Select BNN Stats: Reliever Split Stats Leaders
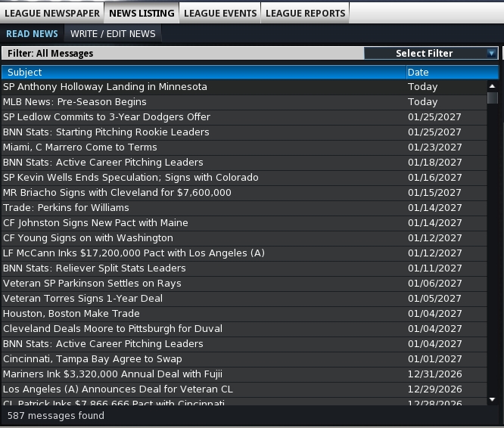 (x=94, y=268)
